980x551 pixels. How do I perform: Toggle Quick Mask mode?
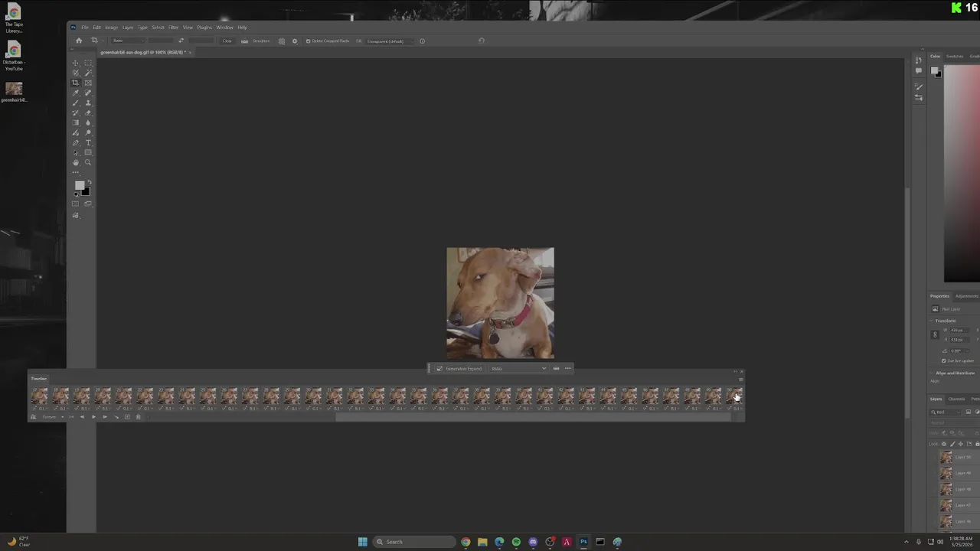76,204
